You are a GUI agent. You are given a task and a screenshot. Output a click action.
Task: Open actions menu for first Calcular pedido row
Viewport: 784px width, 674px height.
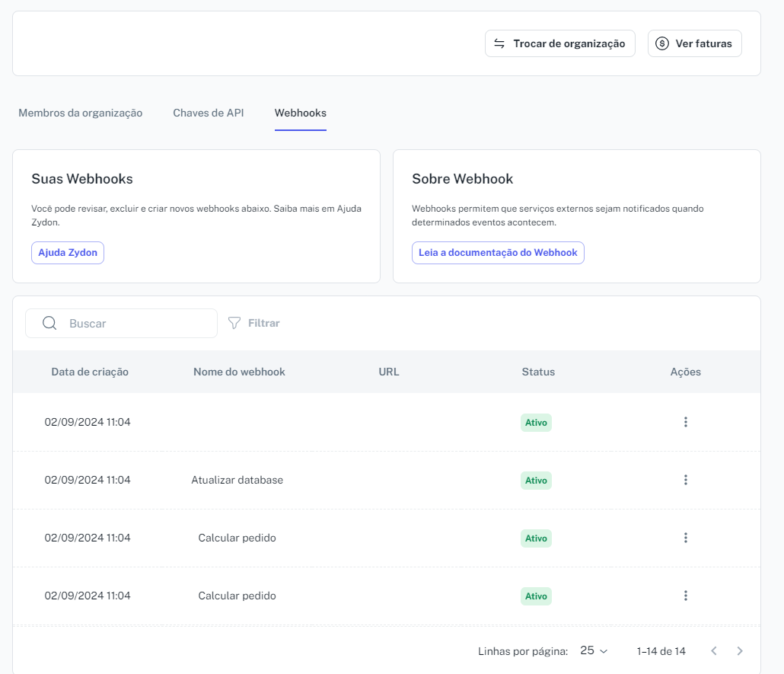(x=686, y=538)
